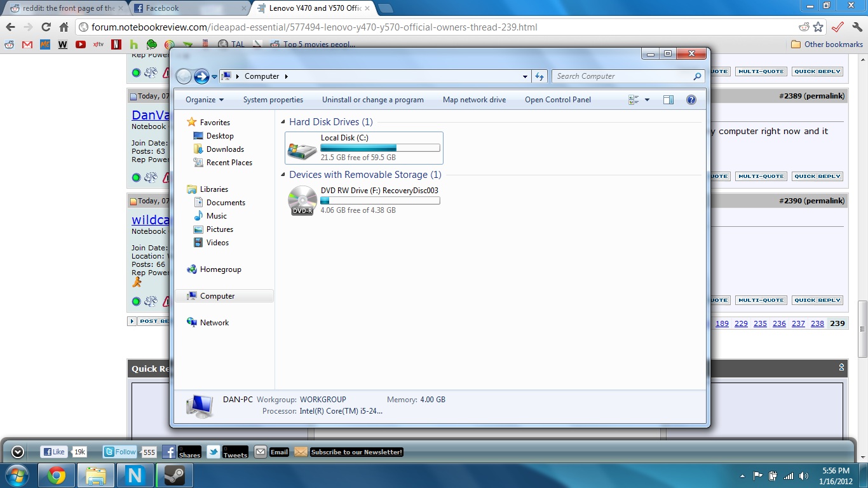Open the Wikipedia W bookmark icon
Screen dimensions: 868x488
pyautogui.click(x=63, y=44)
